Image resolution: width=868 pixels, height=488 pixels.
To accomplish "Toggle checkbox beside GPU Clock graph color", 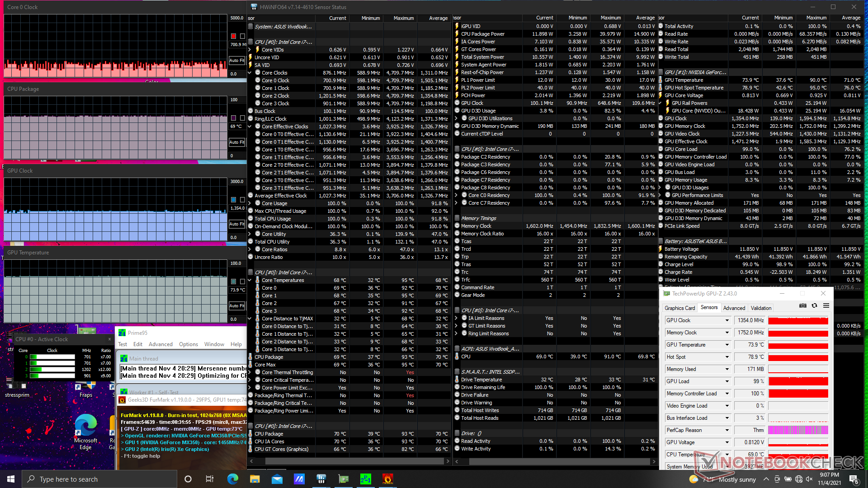I will click(242, 200).
